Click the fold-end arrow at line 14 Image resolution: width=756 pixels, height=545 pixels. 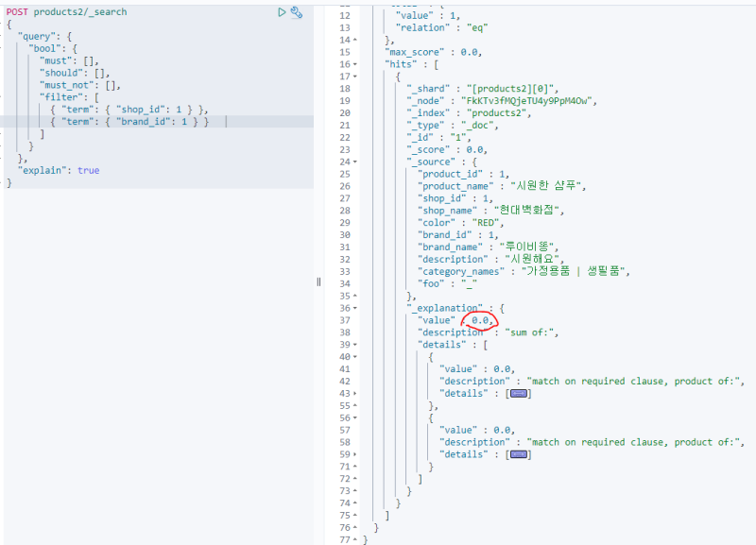click(x=355, y=40)
